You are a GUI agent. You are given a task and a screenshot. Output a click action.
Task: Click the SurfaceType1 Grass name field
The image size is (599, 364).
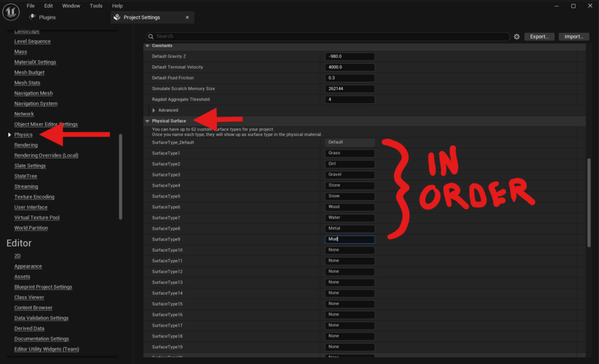pyautogui.click(x=349, y=153)
